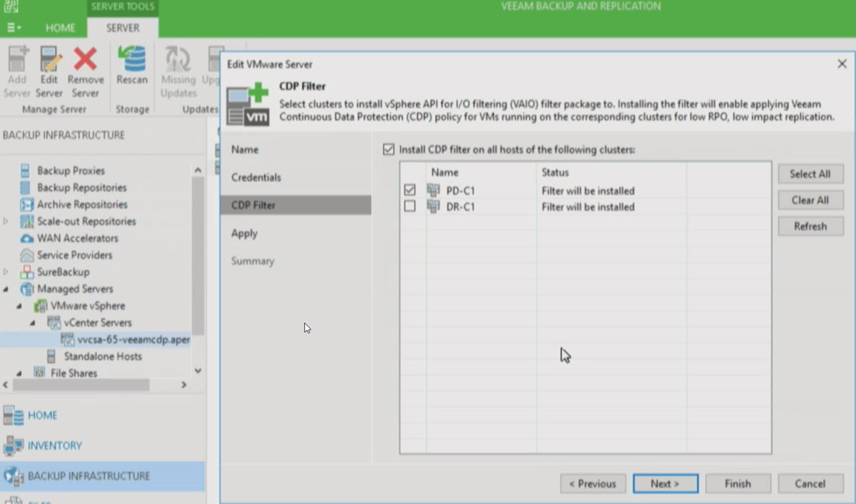Image resolution: width=856 pixels, height=504 pixels.
Task: Click the Finish button
Action: 738,483
